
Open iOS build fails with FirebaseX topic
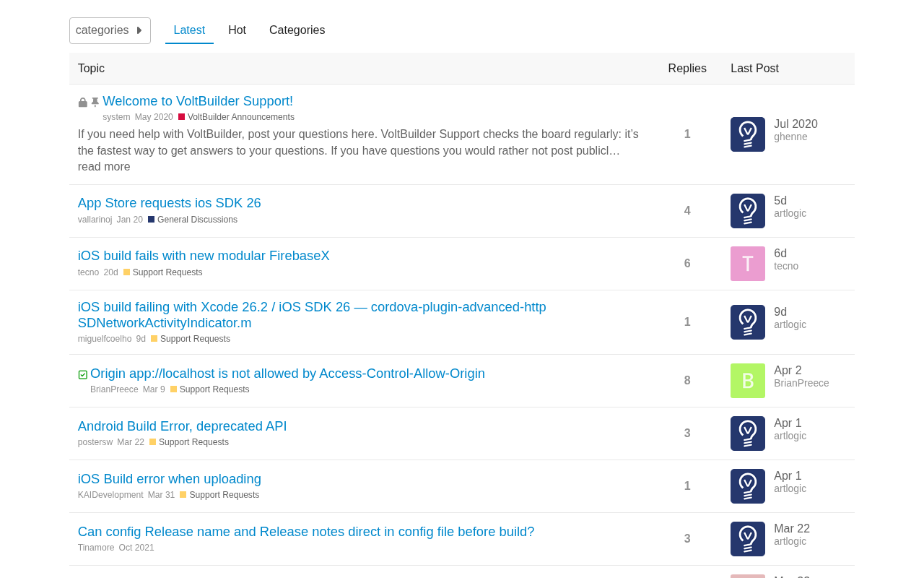coord(204,256)
